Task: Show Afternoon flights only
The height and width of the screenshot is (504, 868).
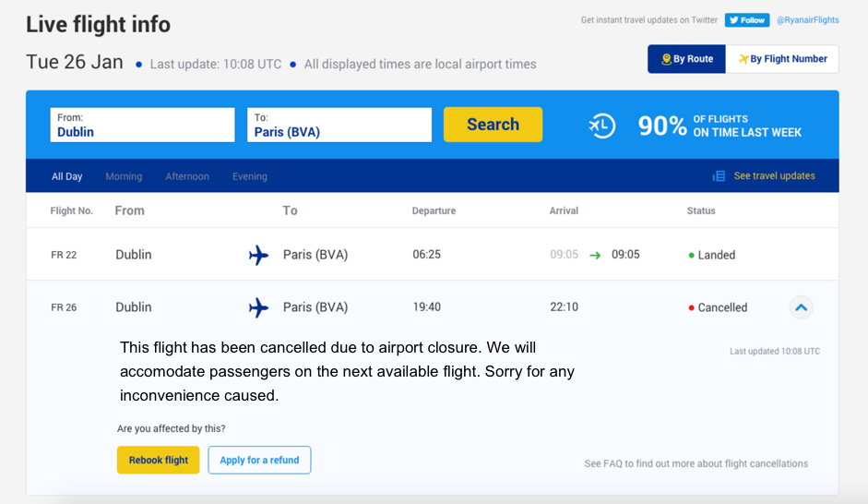Action: pyautogui.click(x=187, y=176)
